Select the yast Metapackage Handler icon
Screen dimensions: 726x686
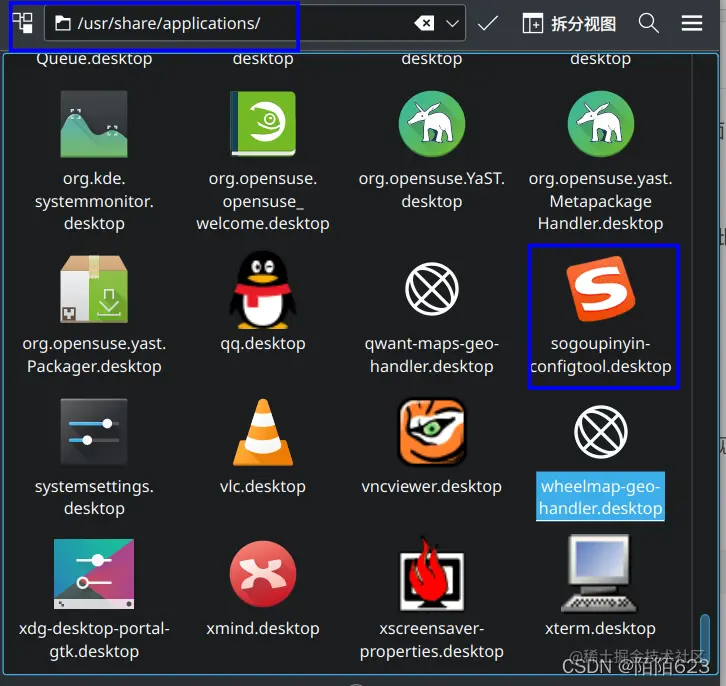point(601,124)
